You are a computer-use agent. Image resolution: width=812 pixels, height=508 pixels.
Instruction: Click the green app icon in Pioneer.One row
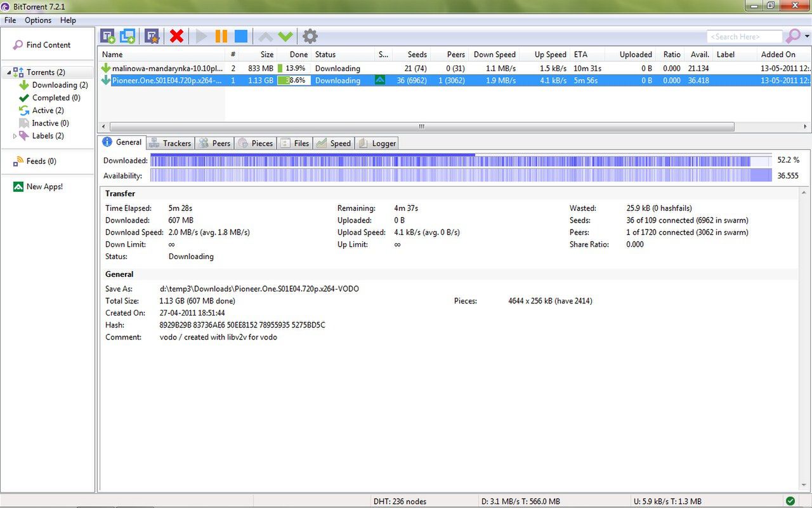coord(380,81)
